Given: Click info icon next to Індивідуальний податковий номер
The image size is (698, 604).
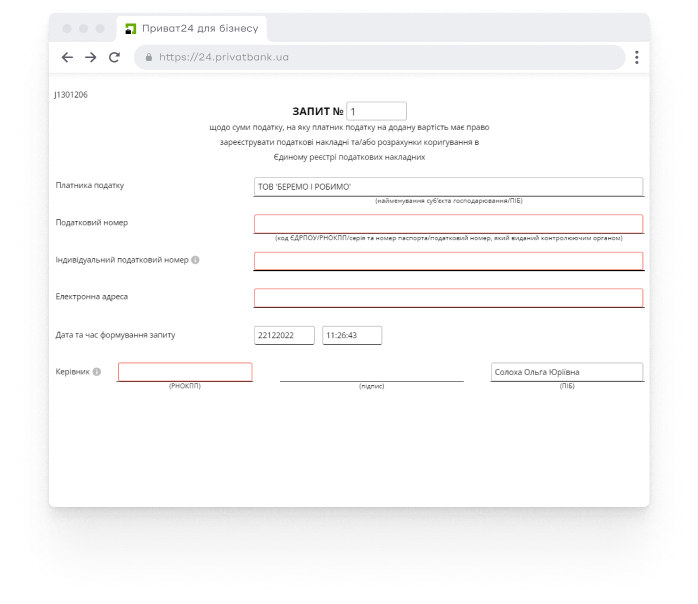Looking at the screenshot, I should 195,260.
